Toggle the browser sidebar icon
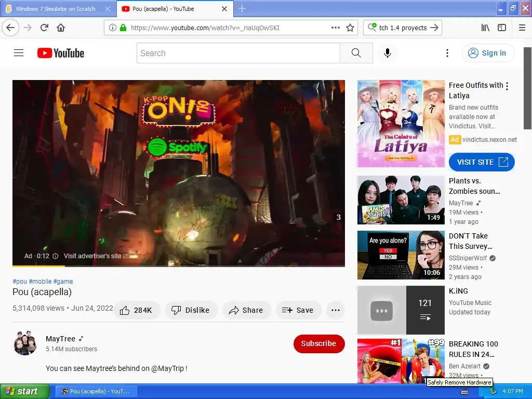Viewport: 532px width, 399px height. pos(502,28)
